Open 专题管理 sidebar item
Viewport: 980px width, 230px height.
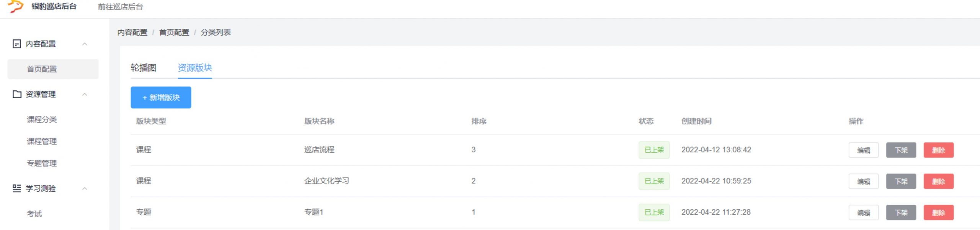[x=42, y=163]
